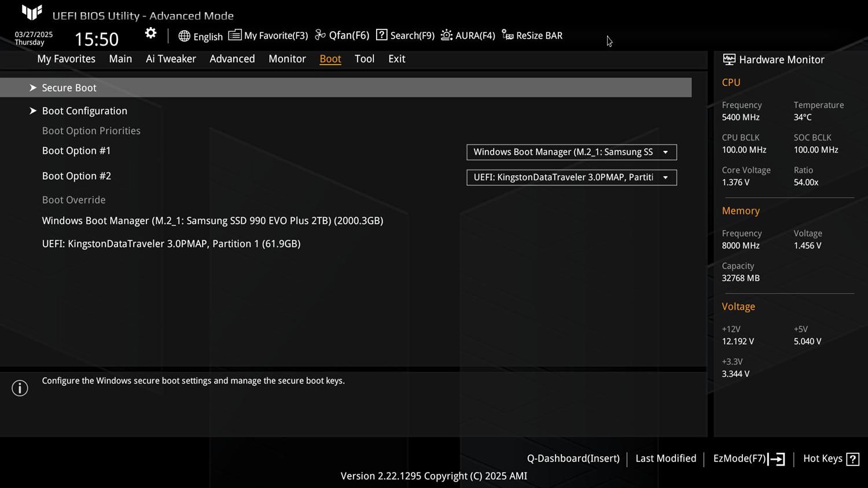Open AURA(F4) lighting settings
The height and width of the screenshot is (488, 868).
click(x=468, y=36)
